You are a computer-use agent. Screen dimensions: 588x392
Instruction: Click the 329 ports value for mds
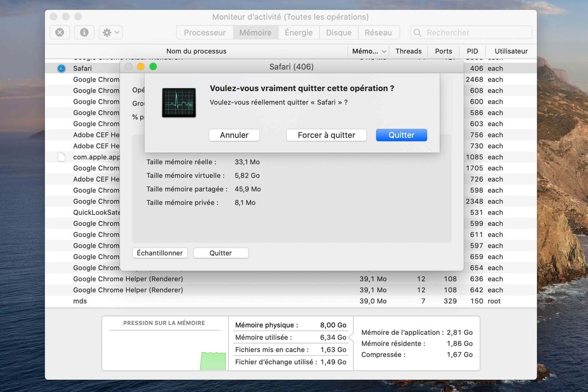click(450, 301)
